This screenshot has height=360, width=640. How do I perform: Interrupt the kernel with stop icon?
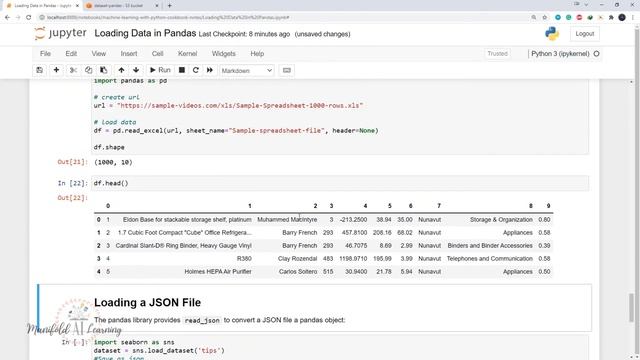pos(182,70)
